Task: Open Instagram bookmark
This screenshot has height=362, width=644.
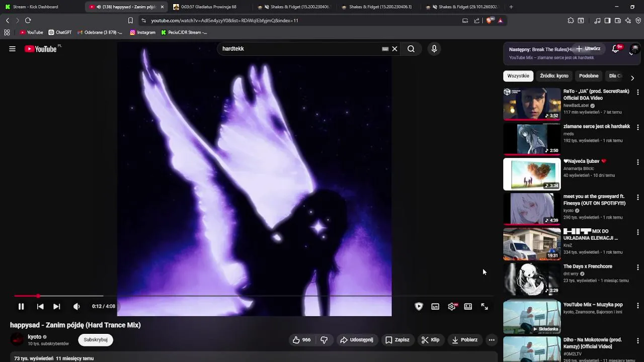Action: 143,33
